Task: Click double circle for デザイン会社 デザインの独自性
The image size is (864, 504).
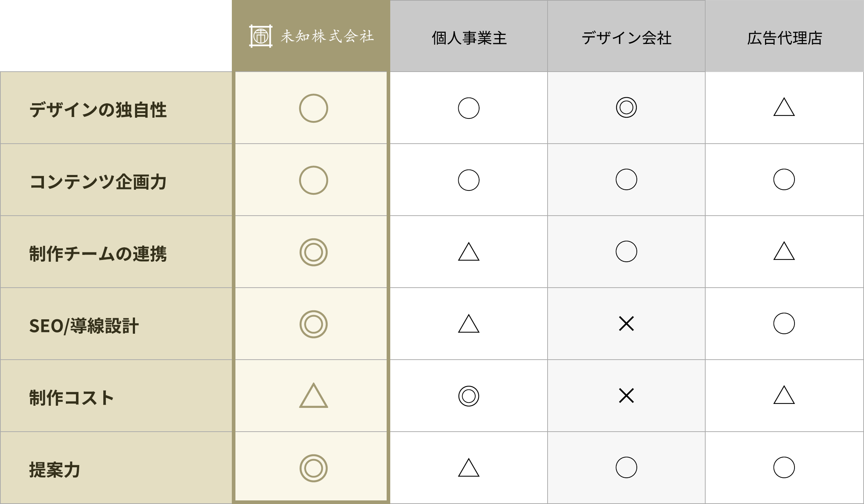Action: (626, 108)
